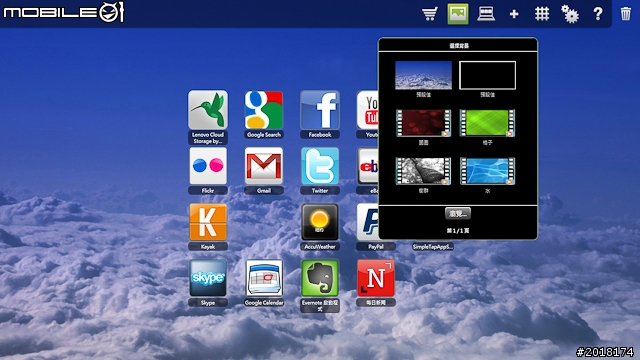This screenshot has width=640, height=360.
Task: Launch the Evernote elephant tile
Action: (320, 278)
